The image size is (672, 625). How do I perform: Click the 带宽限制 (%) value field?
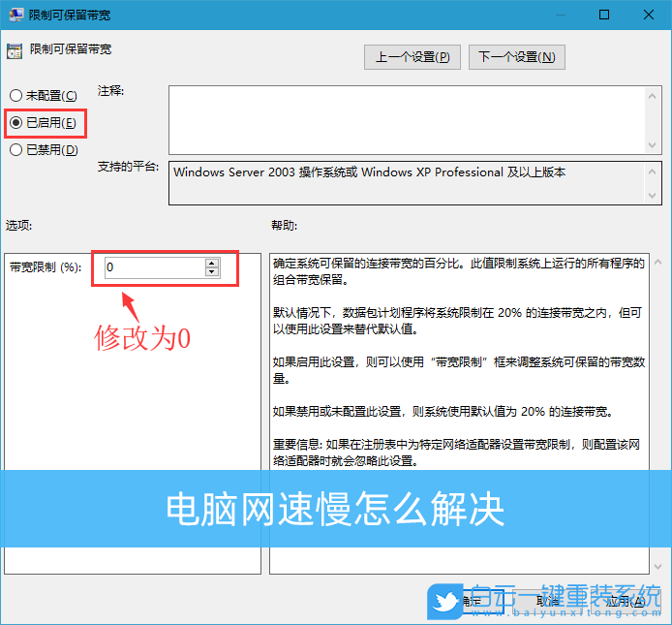[x=155, y=267]
